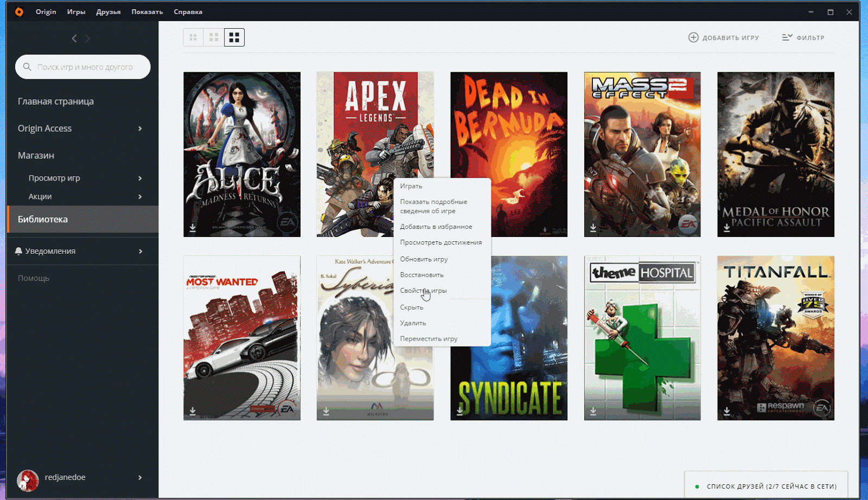Expand the Акции submenu arrow
The height and width of the screenshot is (500, 868).
click(140, 197)
